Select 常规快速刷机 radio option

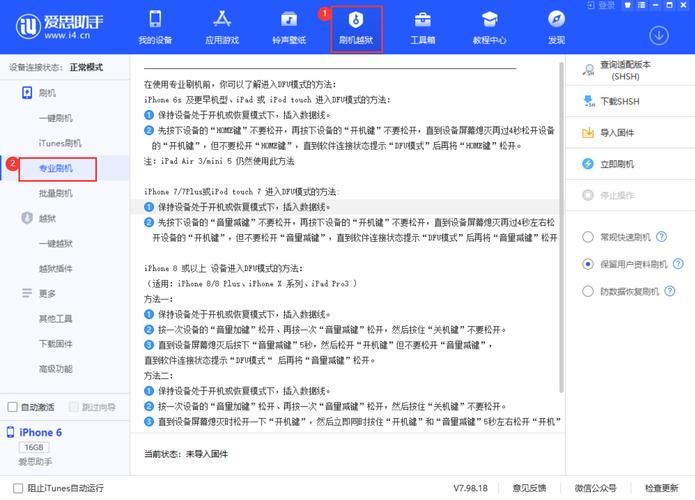point(588,237)
